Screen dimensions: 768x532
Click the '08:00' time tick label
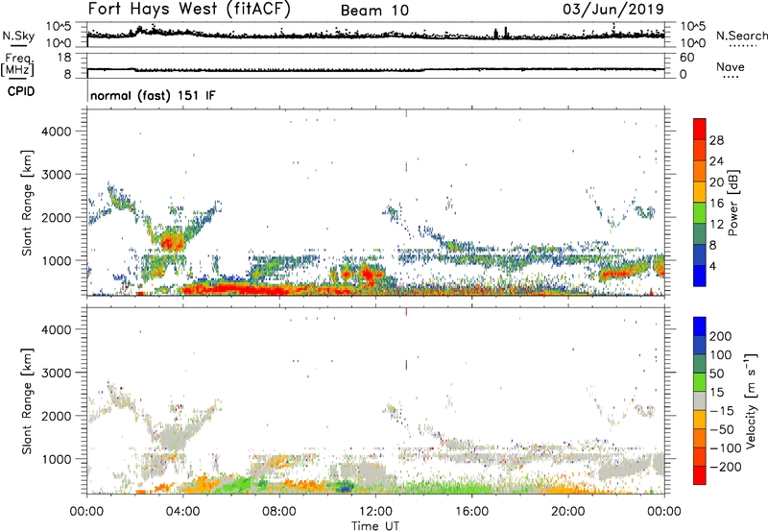pyautogui.click(x=279, y=512)
